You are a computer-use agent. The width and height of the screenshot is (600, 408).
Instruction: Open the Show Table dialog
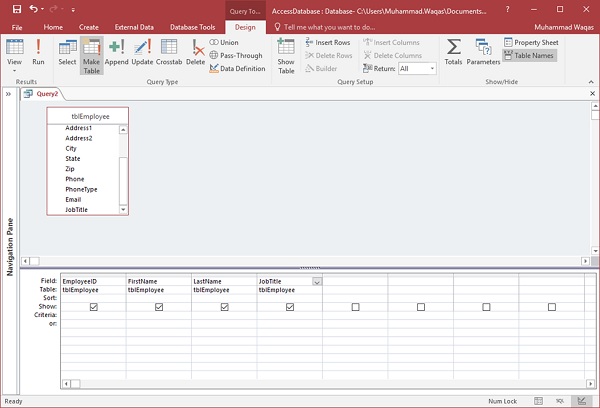(x=286, y=54)
